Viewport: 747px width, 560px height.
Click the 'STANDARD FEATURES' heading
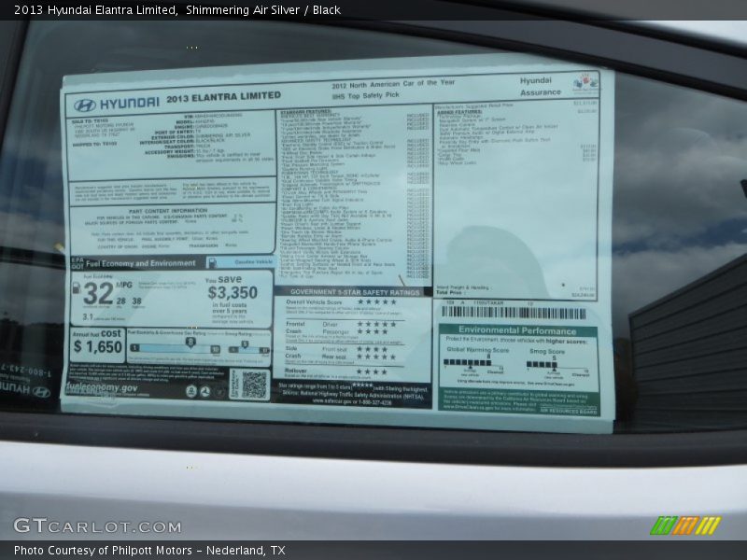click(305, 112)
